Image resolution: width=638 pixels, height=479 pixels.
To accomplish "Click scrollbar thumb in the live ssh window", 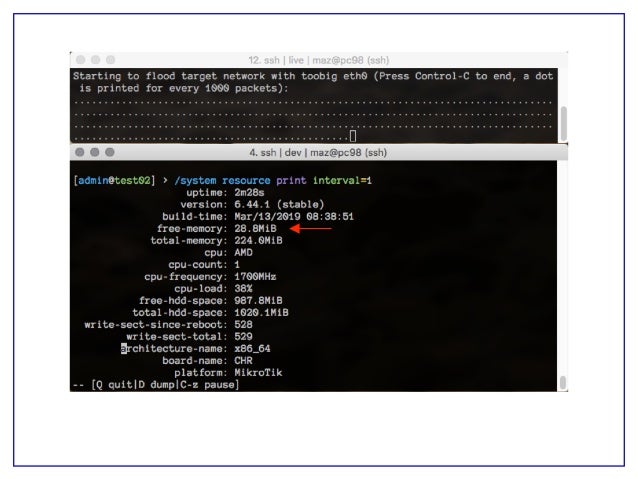I will pos(564,123).
